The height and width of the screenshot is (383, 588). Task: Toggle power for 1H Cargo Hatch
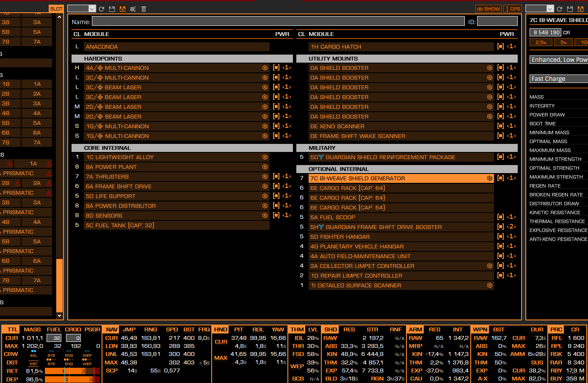(x=500, y=47)
